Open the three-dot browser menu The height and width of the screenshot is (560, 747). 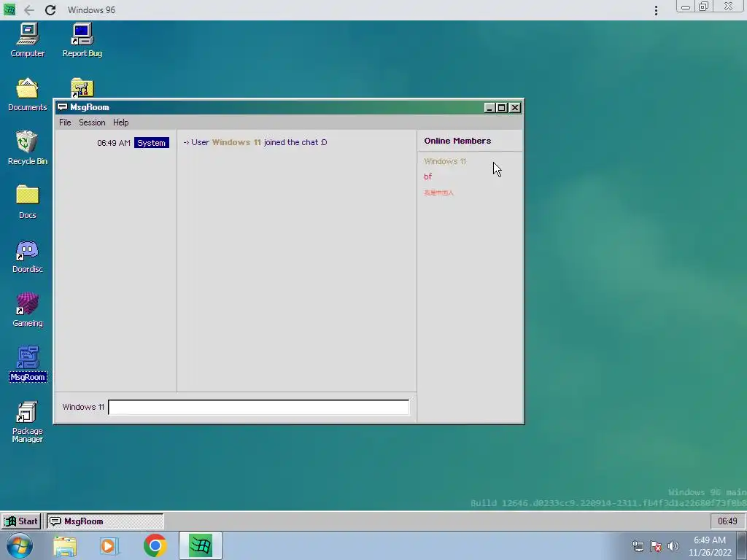point(656,10)
